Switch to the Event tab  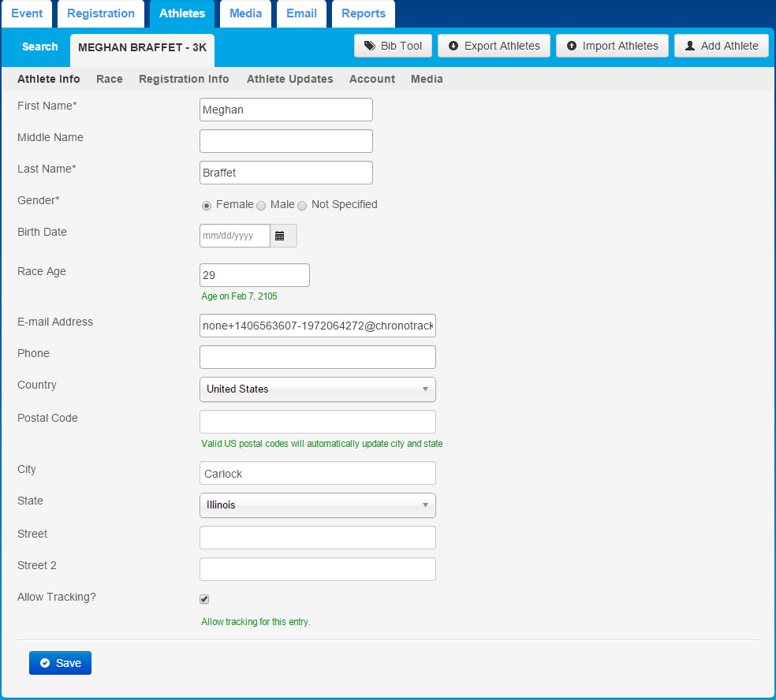pos(27,13)
